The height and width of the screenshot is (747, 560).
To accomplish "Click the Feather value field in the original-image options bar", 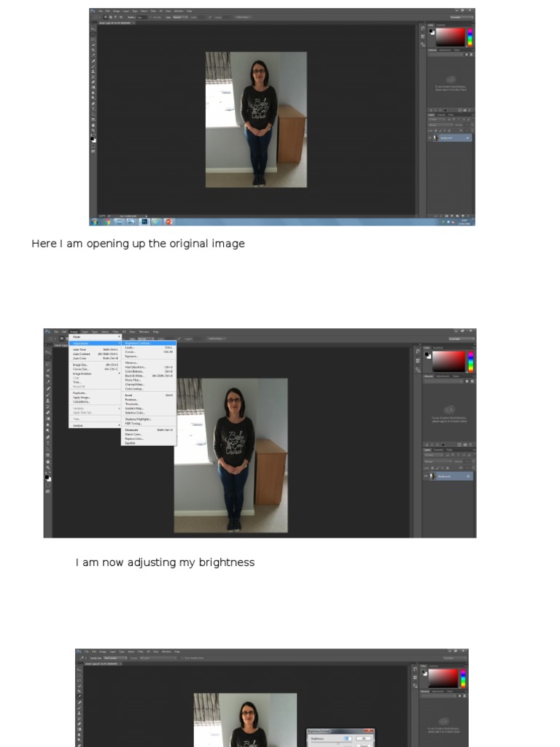I will click(x=142, y=18).
